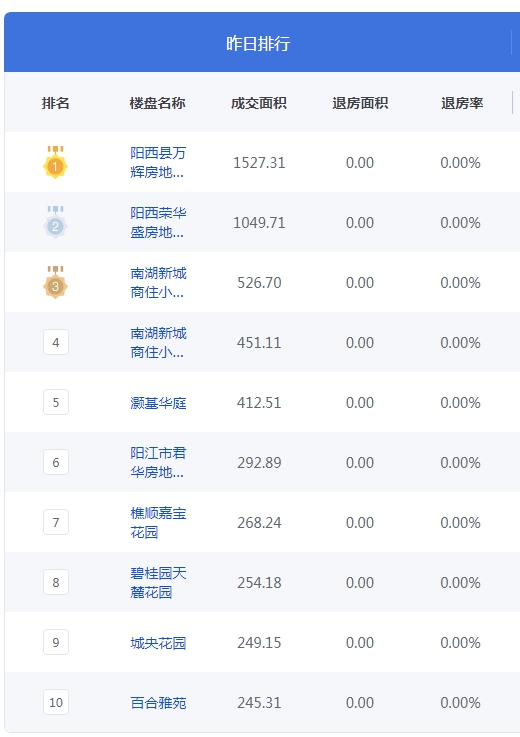This screenshot has height=737, width=520.
Task: Open the 阳西县万辉房地... property link
Action: (158, 163)
